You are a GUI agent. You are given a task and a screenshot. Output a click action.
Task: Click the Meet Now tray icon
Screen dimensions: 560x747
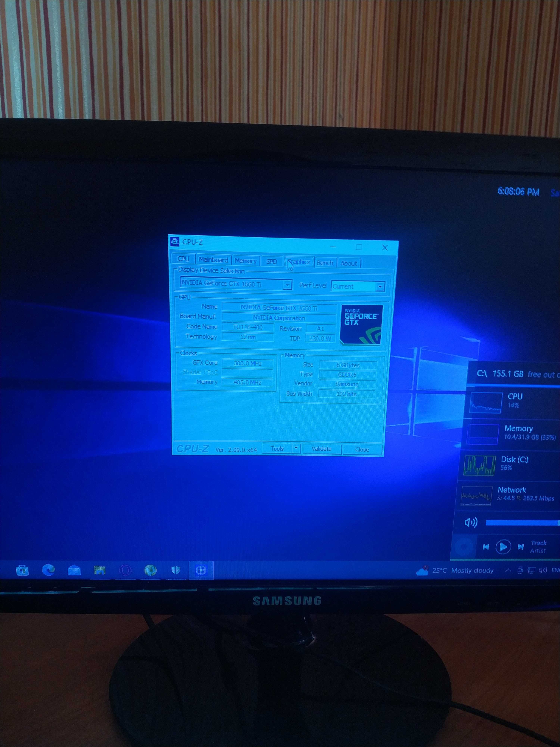(520, 571)
